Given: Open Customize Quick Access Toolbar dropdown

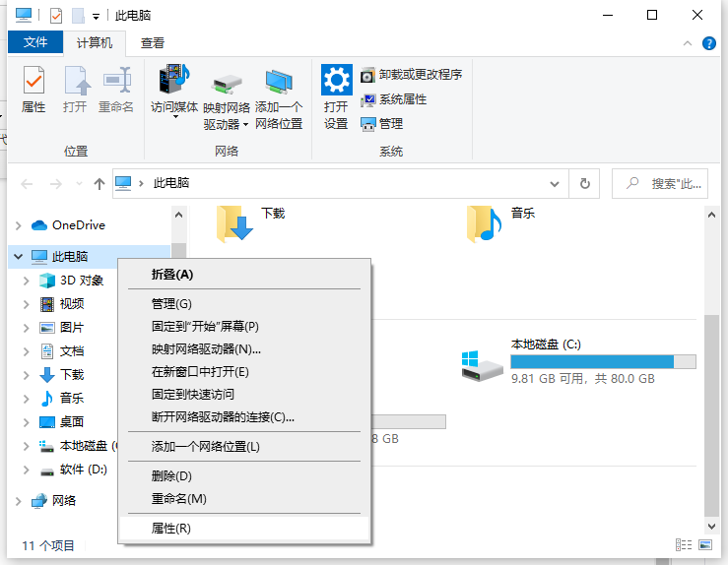Looking at the screenshot, I should coord(97,17).
